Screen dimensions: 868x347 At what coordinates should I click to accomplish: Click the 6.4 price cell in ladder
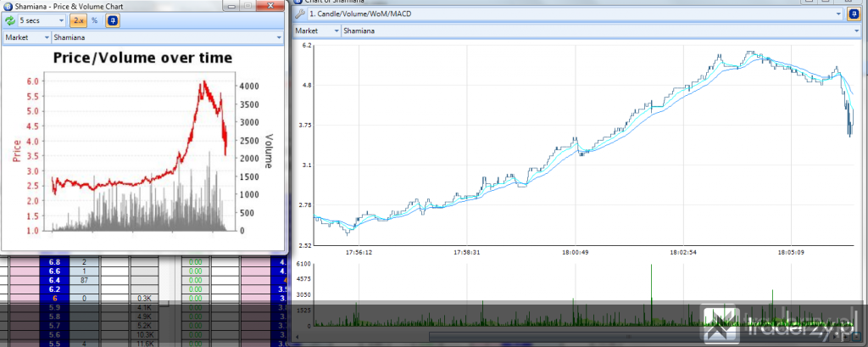coord(54,280)
